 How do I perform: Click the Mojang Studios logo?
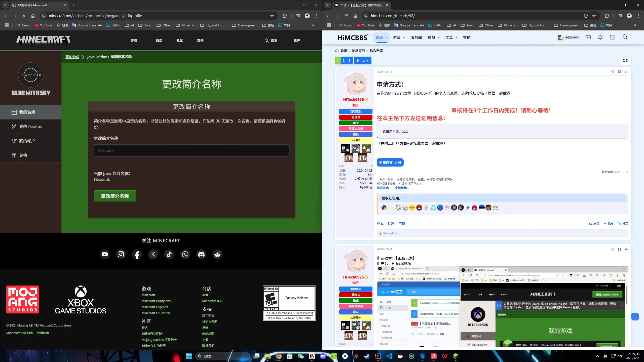(x=22, y=299)
